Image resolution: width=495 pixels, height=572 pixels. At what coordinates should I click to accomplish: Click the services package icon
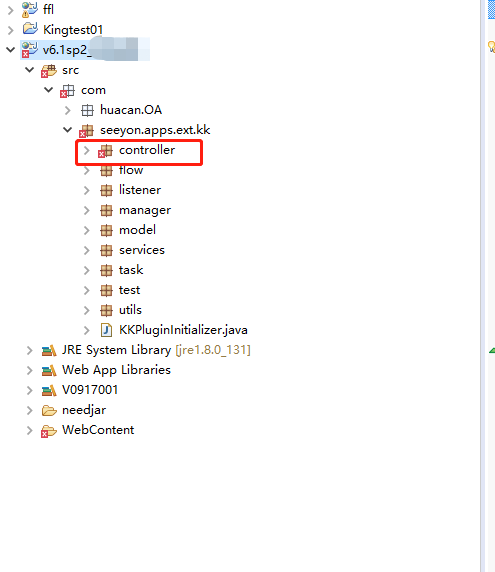tap(106, 250)
